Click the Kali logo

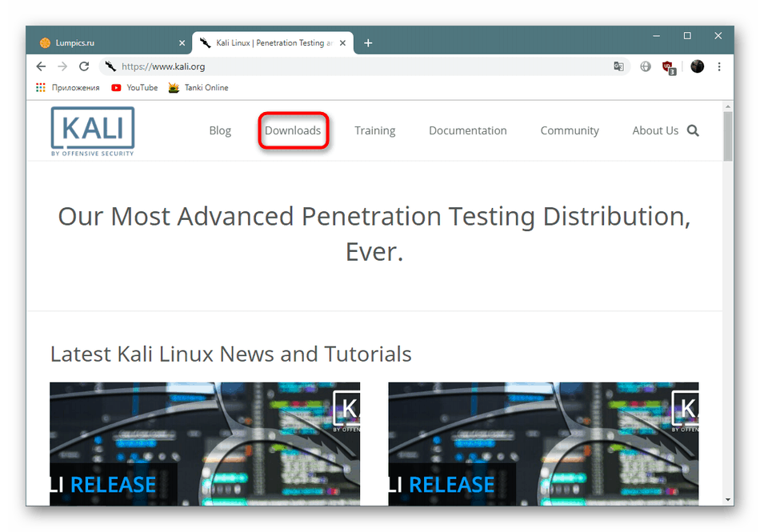click(x=93, y=131)
